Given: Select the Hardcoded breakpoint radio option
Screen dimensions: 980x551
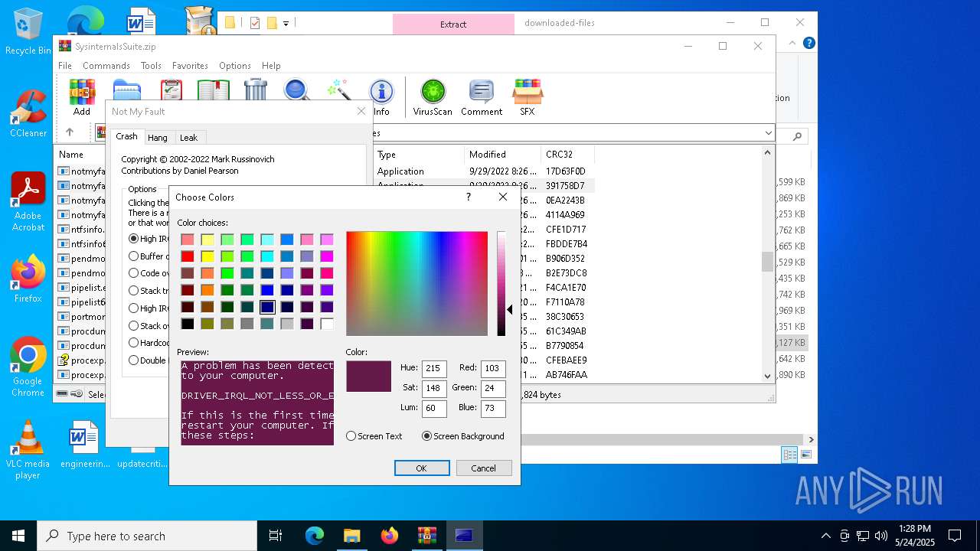Looking at the screenshot, I should [x=134, y=343].
